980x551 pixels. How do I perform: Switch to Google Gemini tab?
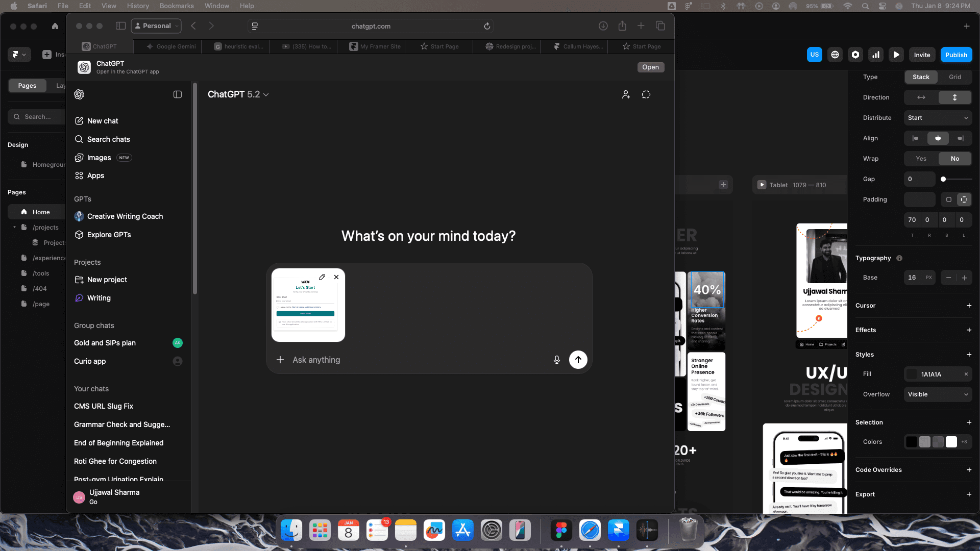click(171, 46)
